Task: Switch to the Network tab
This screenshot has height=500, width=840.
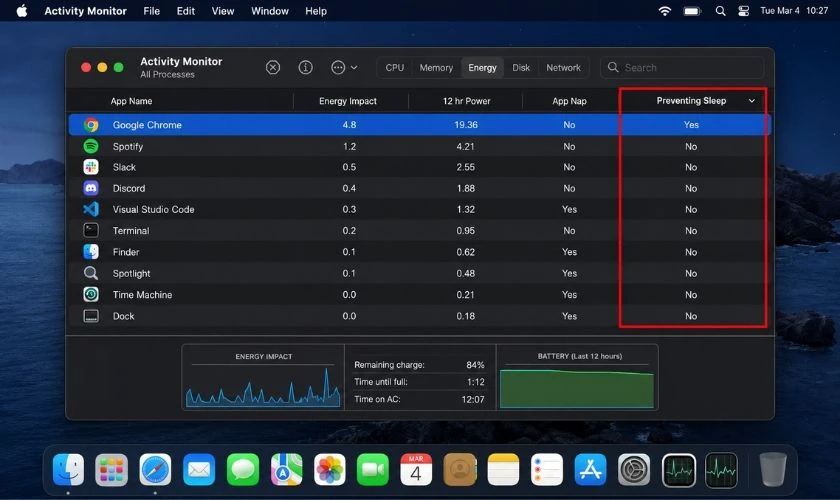Action: pos(563,68)
